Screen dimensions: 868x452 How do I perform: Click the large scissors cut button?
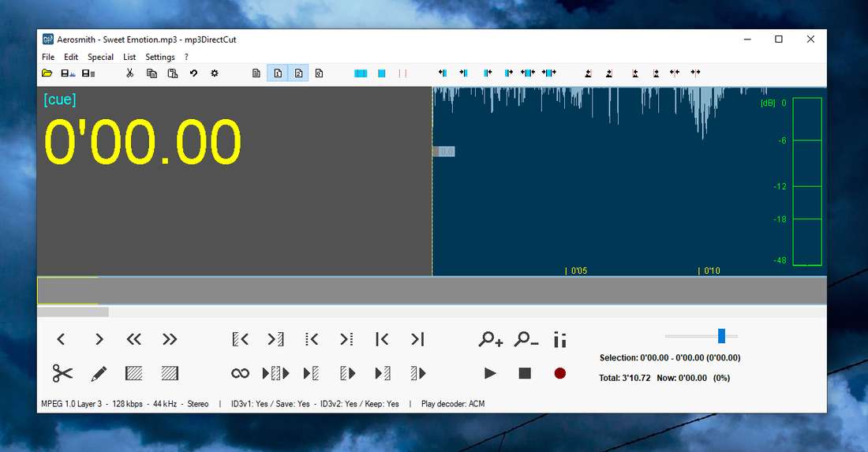[62, 373]
